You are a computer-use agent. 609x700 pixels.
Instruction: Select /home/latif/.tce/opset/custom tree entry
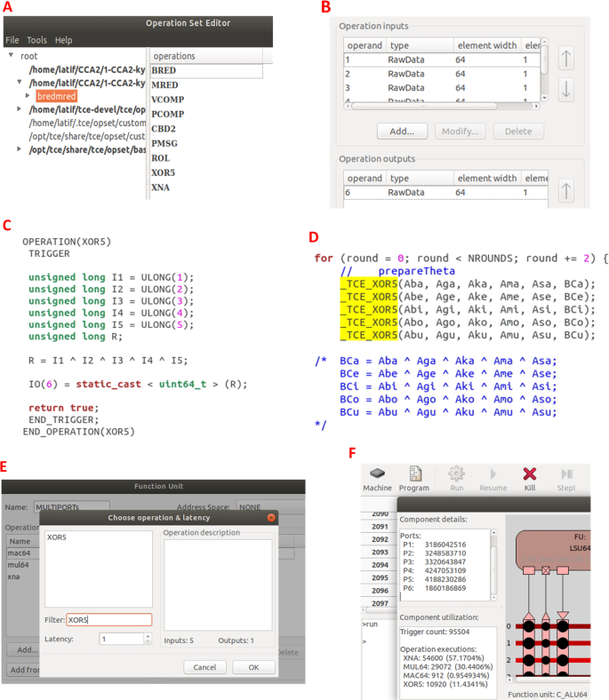(88, 123)
